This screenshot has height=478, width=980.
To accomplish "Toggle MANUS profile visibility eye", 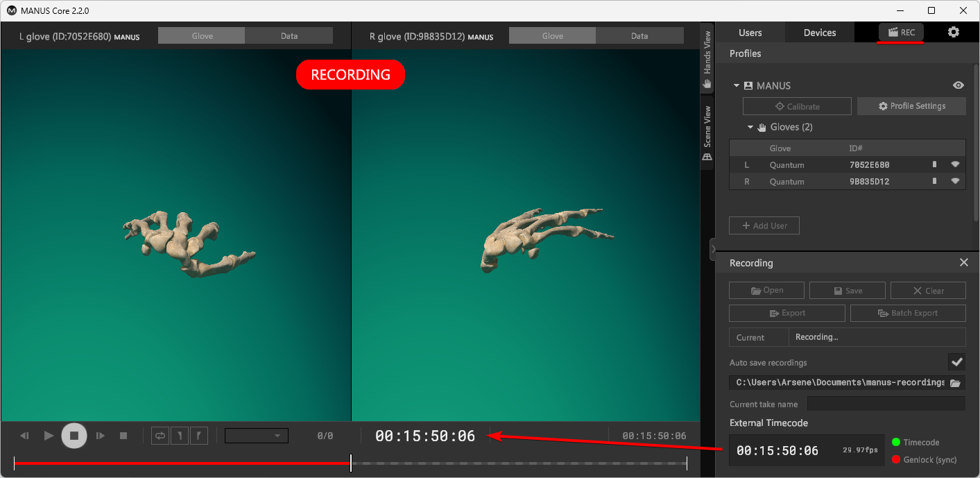I will click(958, 85).
